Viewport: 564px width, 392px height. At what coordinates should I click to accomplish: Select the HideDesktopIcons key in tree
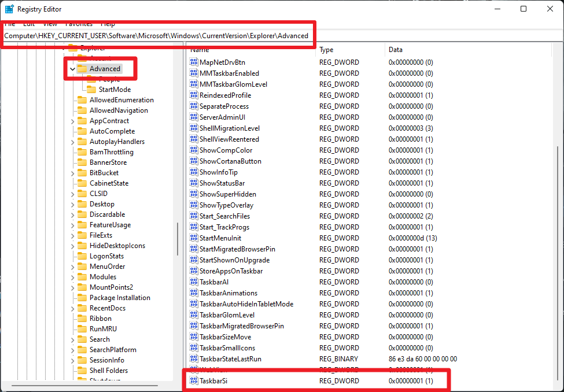(x=117, y=246)
